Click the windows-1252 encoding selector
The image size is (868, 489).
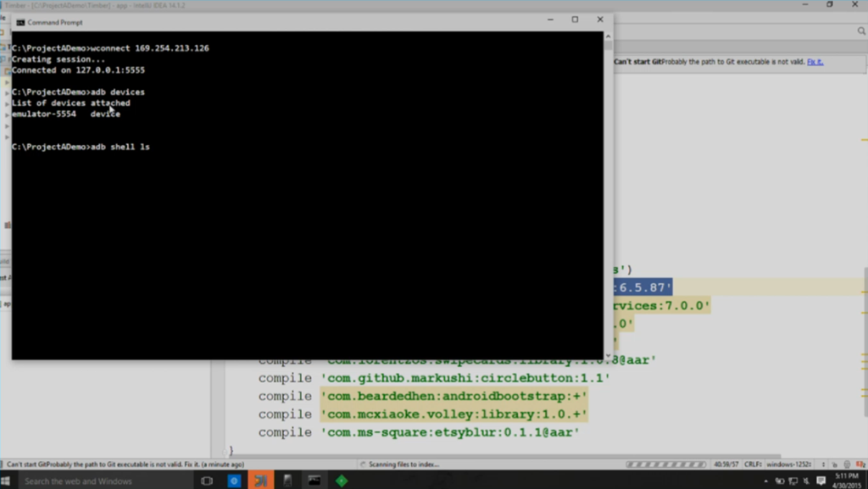[x=789, y=464]
